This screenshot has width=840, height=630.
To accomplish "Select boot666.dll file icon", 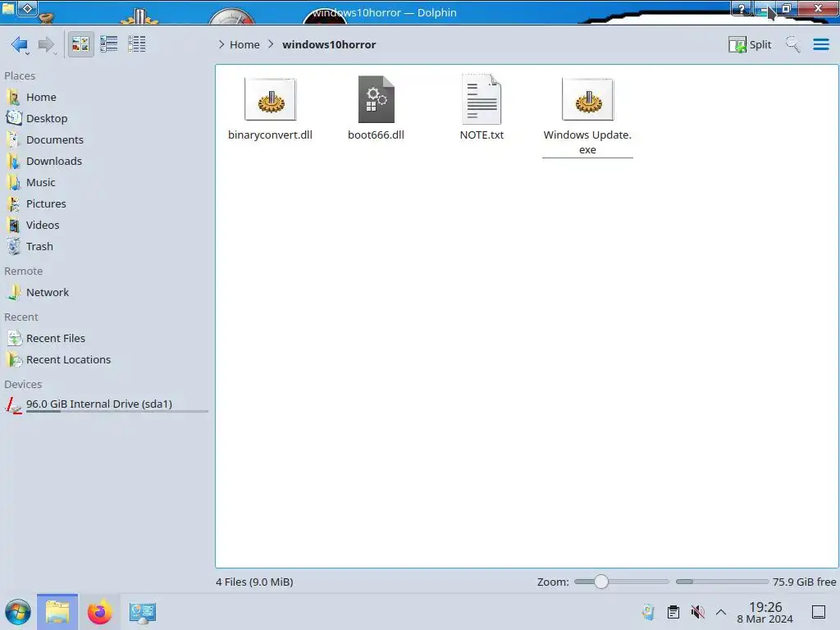I will [376, 99].
